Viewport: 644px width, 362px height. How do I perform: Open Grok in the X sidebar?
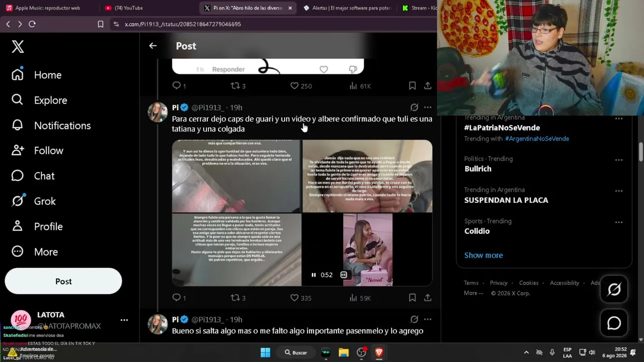tap(34, 201)
